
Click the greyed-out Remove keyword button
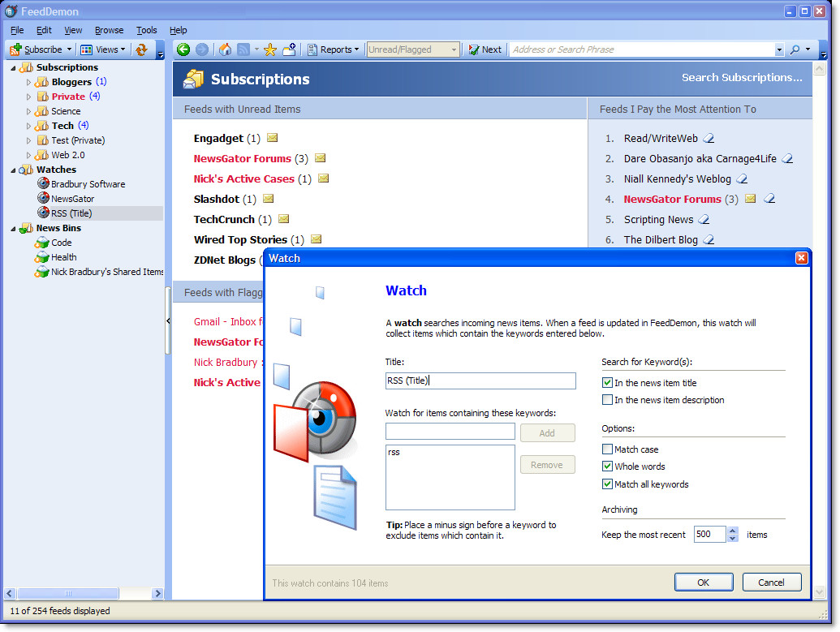pyautogui.click(x=547, y=465)
